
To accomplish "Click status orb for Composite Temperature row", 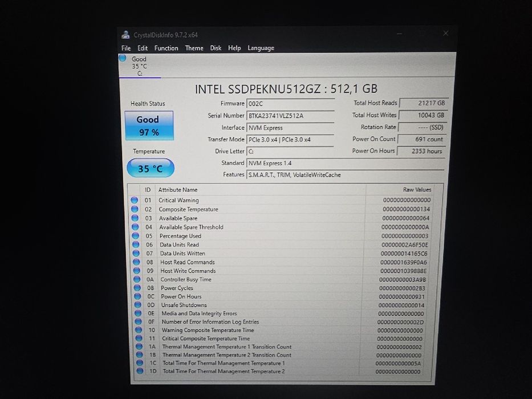I will [135, 209].
